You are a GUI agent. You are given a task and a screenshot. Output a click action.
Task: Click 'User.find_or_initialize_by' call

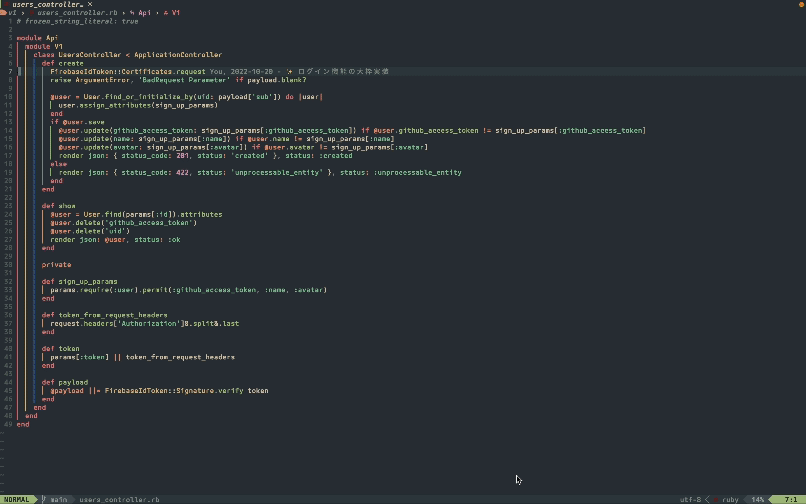(x=138, y=97)
